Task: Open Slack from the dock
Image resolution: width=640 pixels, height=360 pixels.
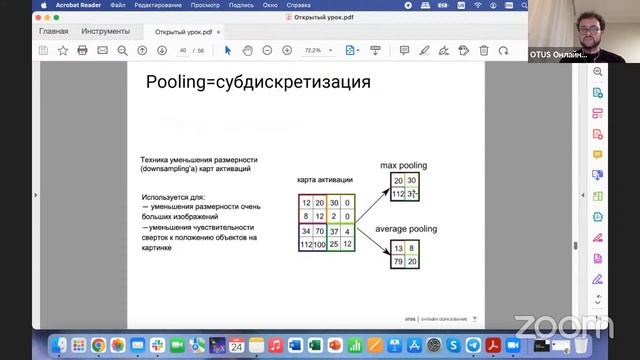Action: 158,346
